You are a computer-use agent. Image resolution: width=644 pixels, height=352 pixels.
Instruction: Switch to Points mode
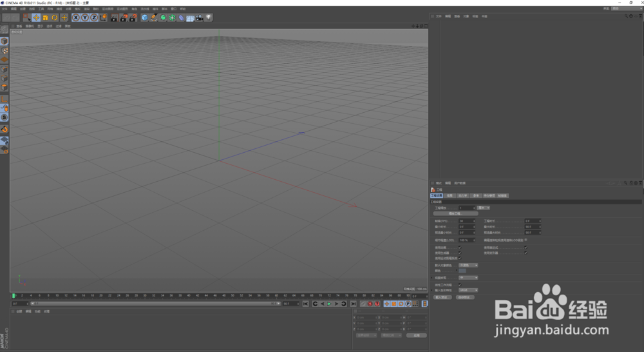pos(4,69)
